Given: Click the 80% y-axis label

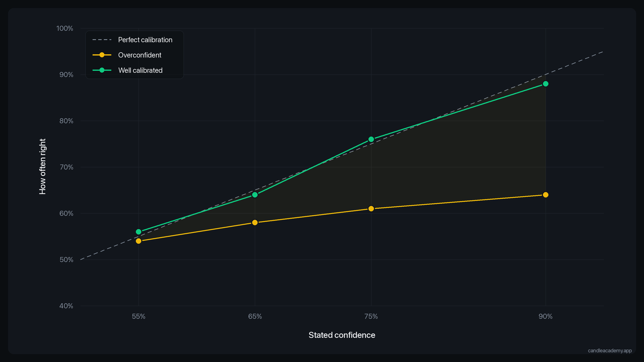Looking at the screenshot, I should (66, 121).
